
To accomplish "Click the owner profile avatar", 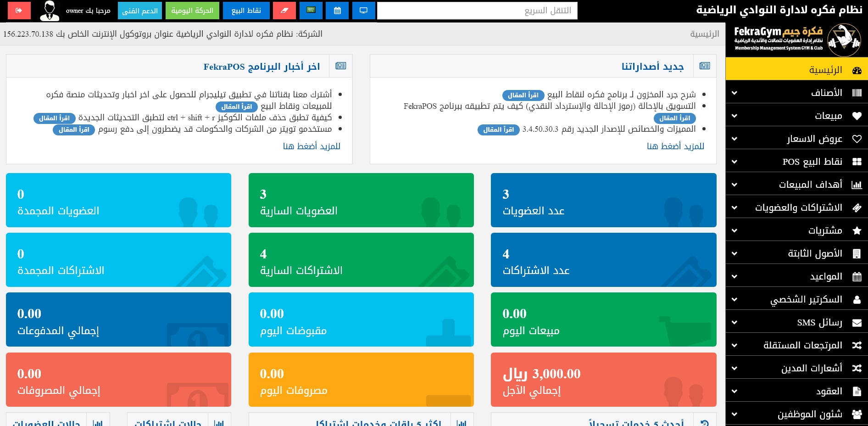I will point(50,11).
